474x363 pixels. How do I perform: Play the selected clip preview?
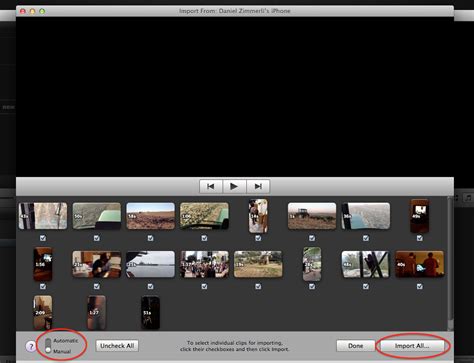pyautogui.click(x=234, y=186)
